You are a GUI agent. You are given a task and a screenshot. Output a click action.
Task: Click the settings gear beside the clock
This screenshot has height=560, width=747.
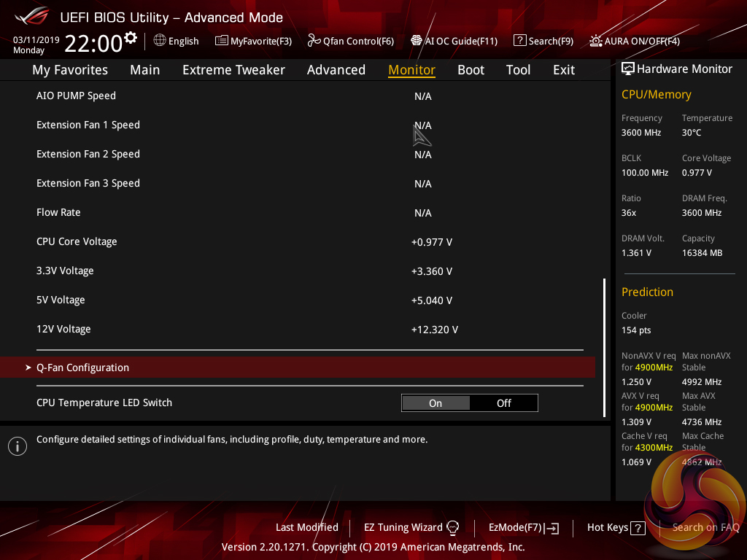[131, 38]
